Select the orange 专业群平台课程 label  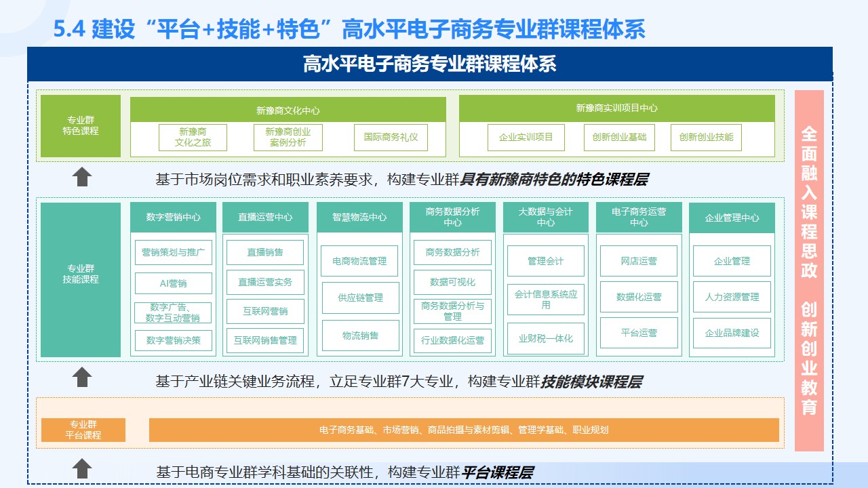(83, 430)
